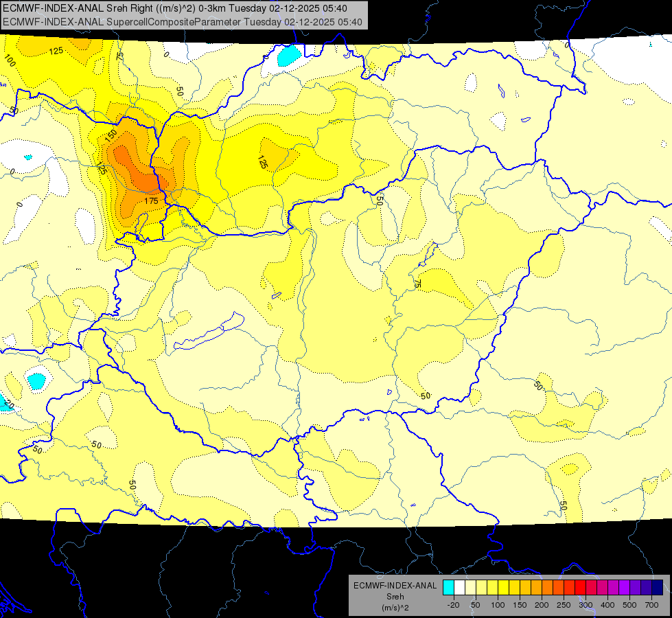Click the 100 label on the legend scale
672x618 pixels.
[498, 605]
